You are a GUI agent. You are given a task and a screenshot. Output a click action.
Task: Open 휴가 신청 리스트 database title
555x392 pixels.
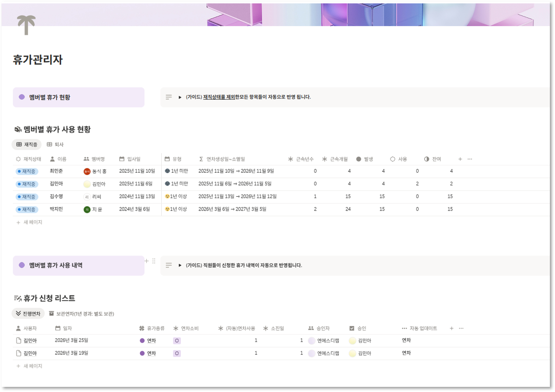49,299
